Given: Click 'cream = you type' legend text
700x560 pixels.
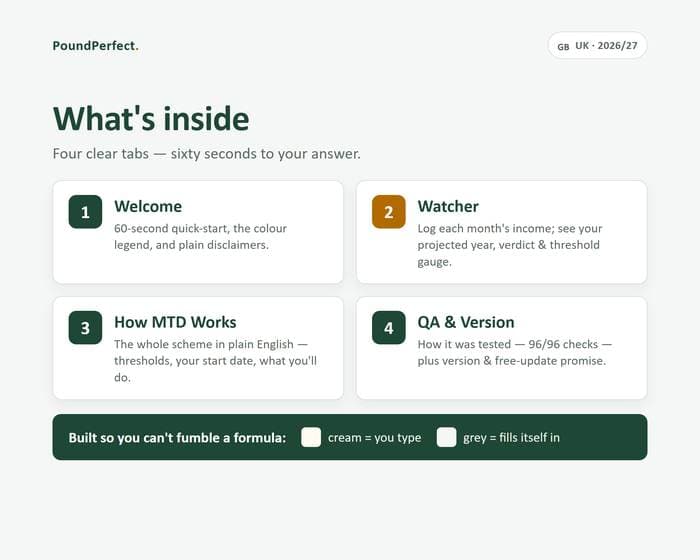Looking at the screenshot, I should point(375,438).
